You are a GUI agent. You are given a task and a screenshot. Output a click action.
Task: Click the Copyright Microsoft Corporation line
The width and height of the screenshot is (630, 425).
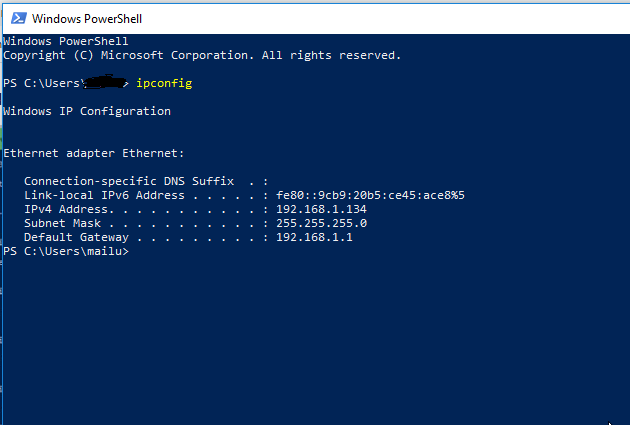click(x=202, y=55)
